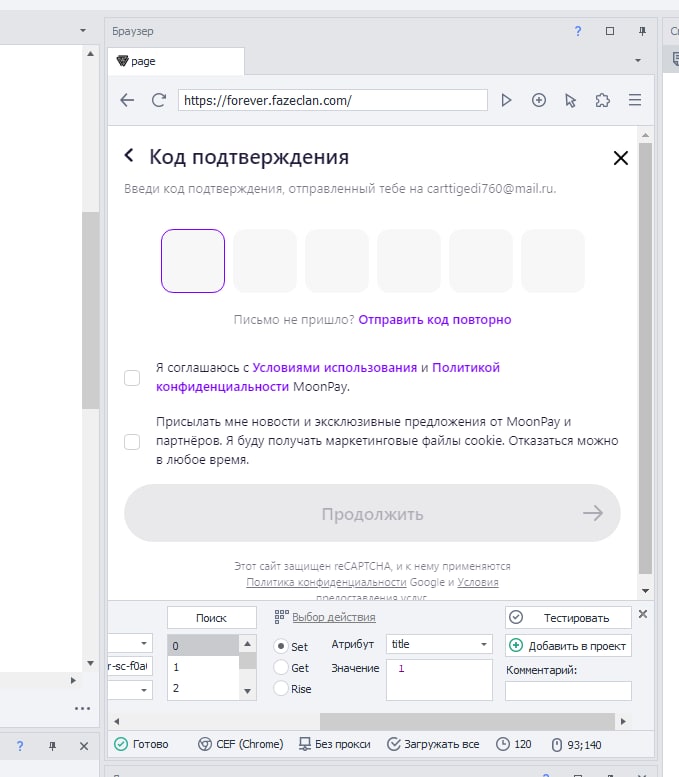Click the list scroll down arrow beside 2
This screenshot has width=679, height=777.
click(247, 691)
